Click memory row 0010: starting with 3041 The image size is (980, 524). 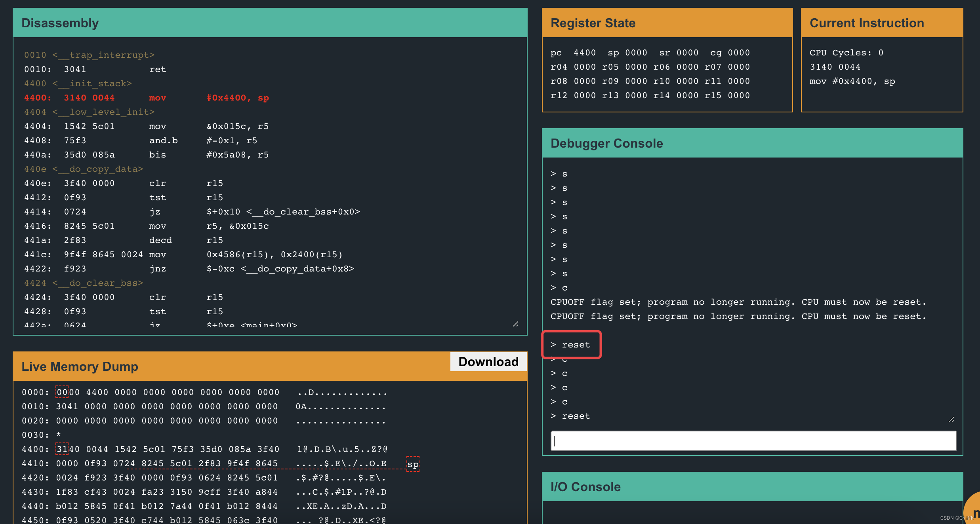pos(204,406)
